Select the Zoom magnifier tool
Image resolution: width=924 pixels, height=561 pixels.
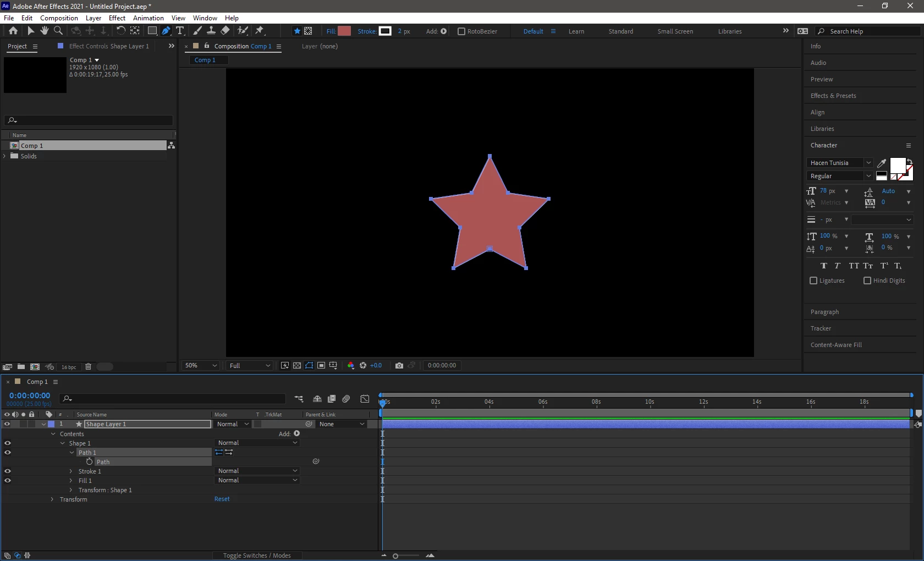tap(58, 31)
